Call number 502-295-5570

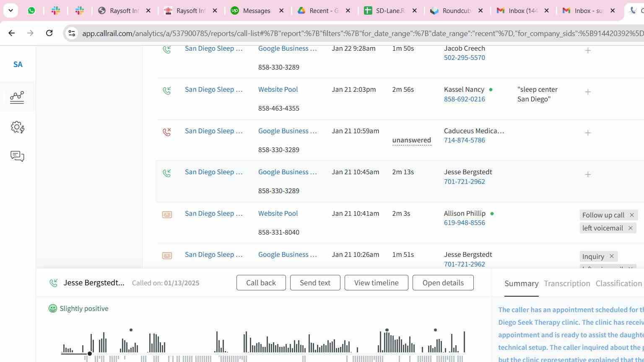tap(465, 57)
